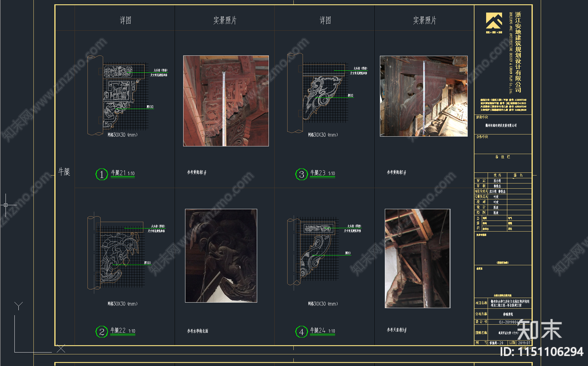Click the 项目名称 label in title block
The width and height of the screenshot is (588, 366).
[481, 303]
